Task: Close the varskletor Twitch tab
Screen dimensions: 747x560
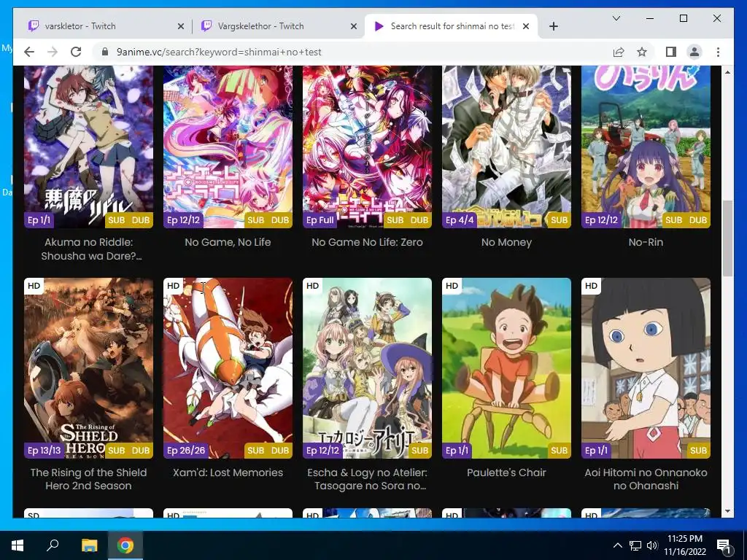Action: [x=181, y=26]
